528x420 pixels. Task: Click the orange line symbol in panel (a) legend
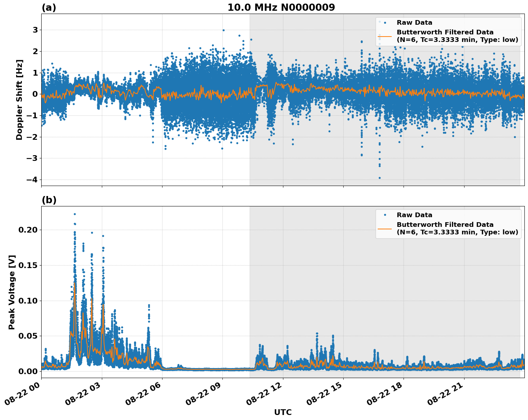click(x=385, y=36)
